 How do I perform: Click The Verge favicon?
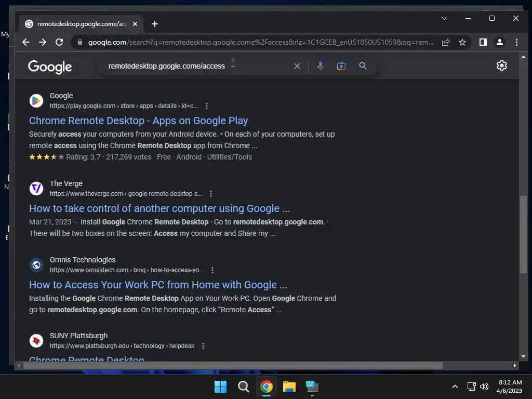point(36,188)
